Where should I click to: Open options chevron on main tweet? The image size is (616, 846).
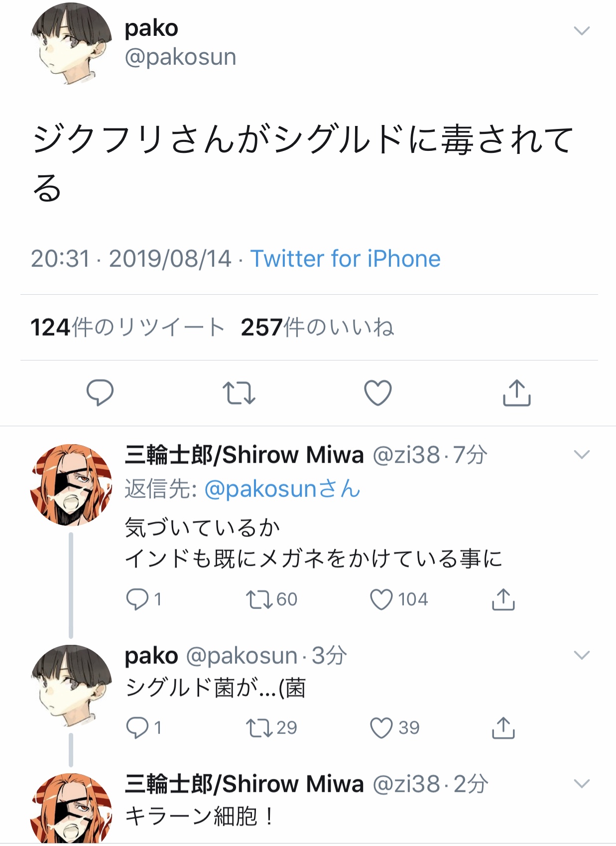(x=582, y=31)
